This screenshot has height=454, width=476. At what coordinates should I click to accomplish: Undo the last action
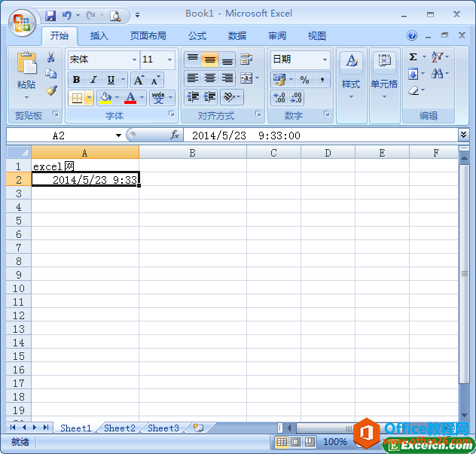(x=67, y=15)
